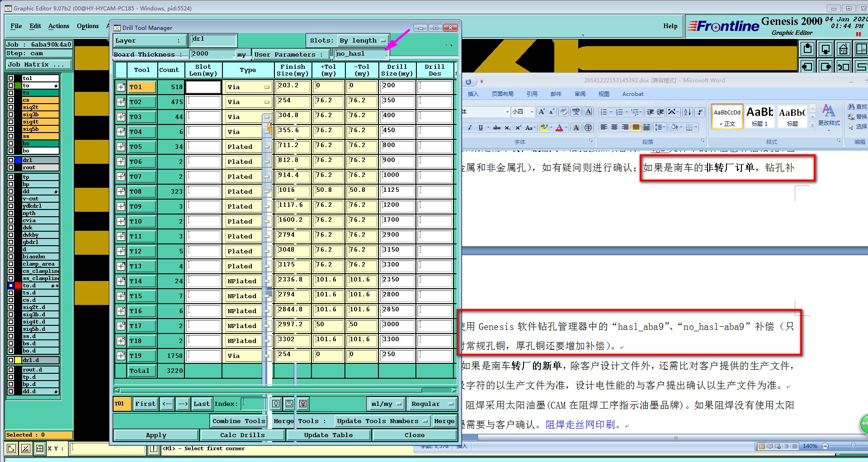Image resolution: width=868 pixels, height=462 pixels.
Task: Click the exclamation icon in the status bar
Action: (154, 449)
